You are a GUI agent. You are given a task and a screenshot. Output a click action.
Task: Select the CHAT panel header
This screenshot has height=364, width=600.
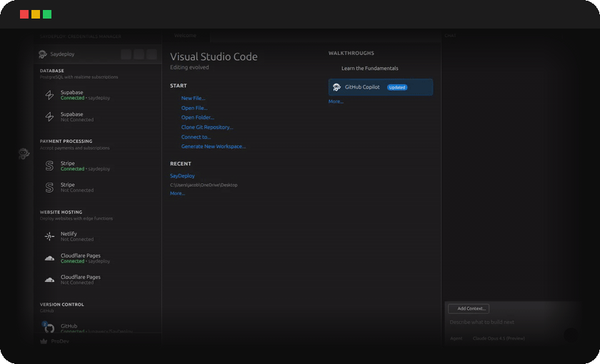point(451,36)
